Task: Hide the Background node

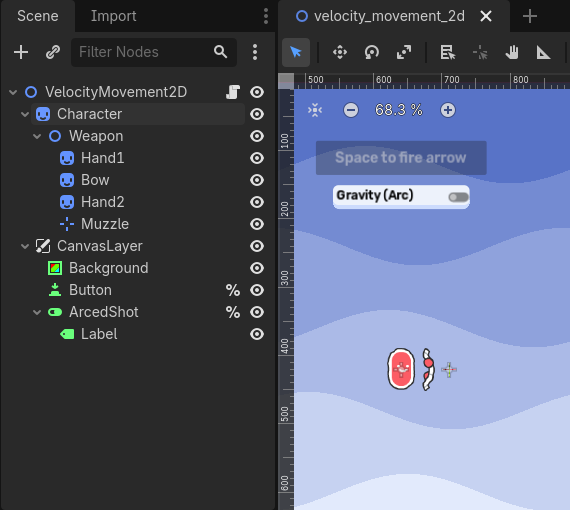Action: [257, 268]
